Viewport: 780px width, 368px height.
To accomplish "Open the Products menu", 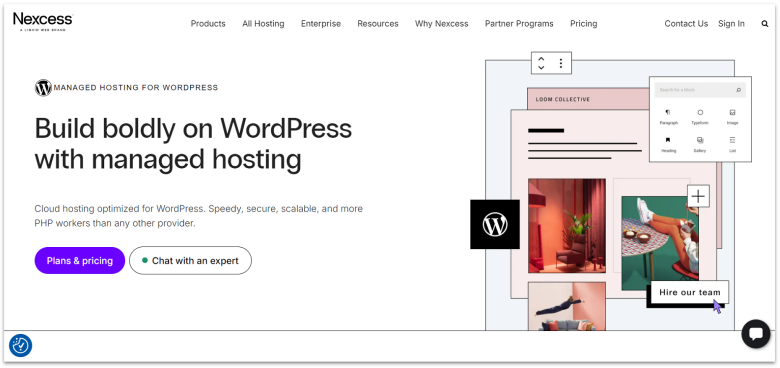I will [208, 23].
